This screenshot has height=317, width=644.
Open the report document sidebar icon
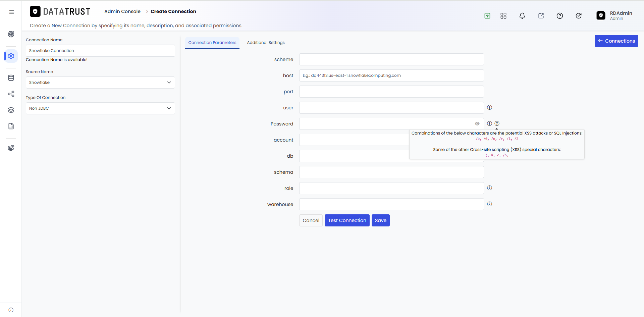(11, 126)
